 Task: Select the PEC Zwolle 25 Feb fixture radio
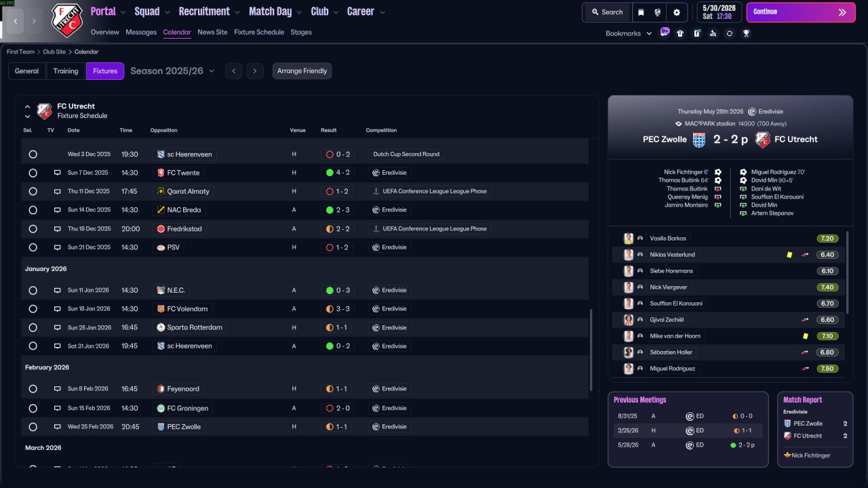pos(33,427)
